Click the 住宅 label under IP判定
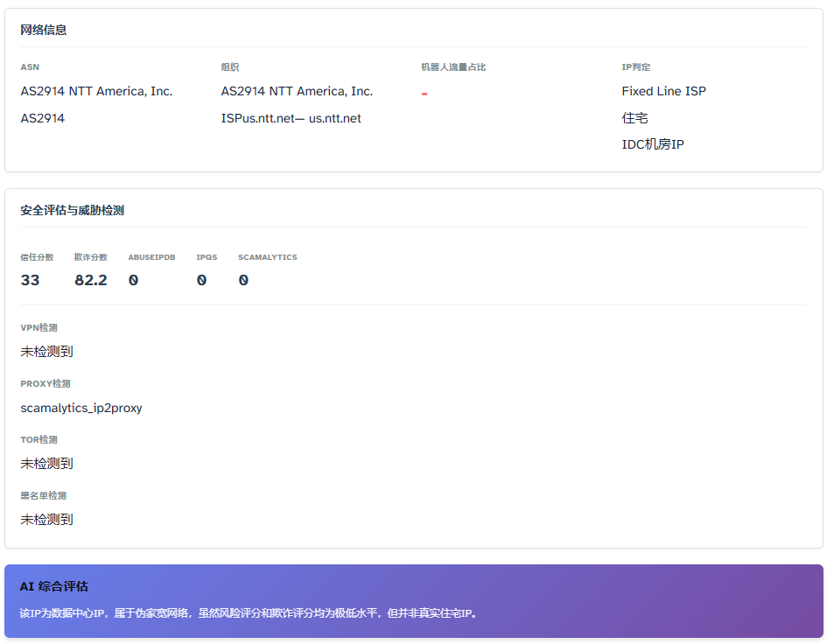834x644 pixels. [634, 118]
